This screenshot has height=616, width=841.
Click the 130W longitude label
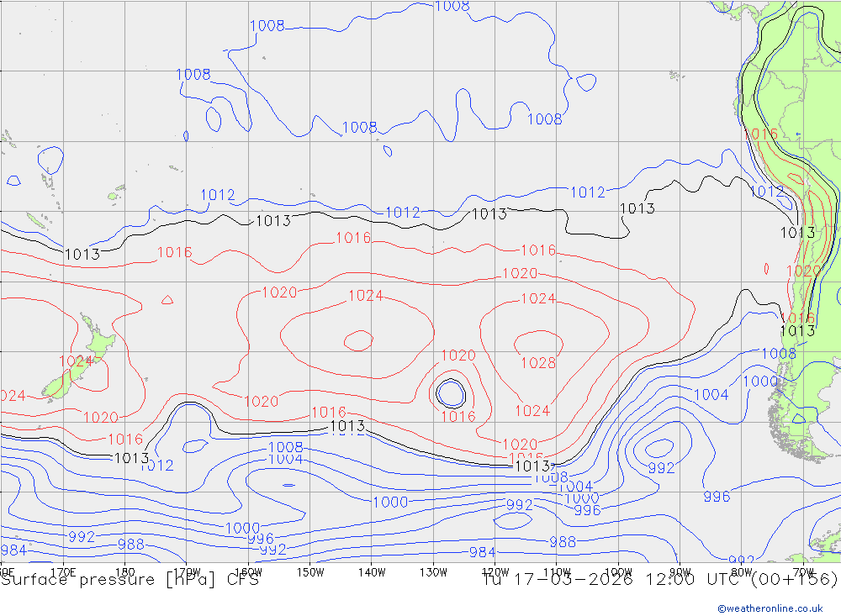pyautogui.click(x=433, y=572)
